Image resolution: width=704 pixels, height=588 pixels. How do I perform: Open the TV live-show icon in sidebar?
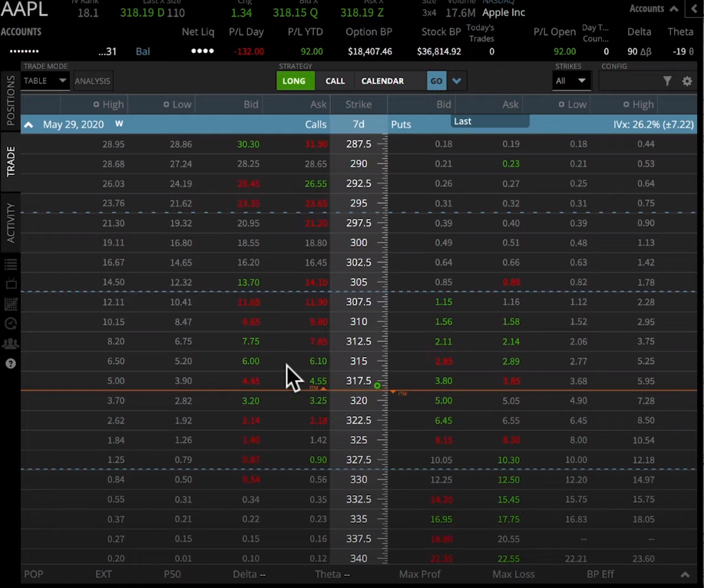click(x=11, y=284)
